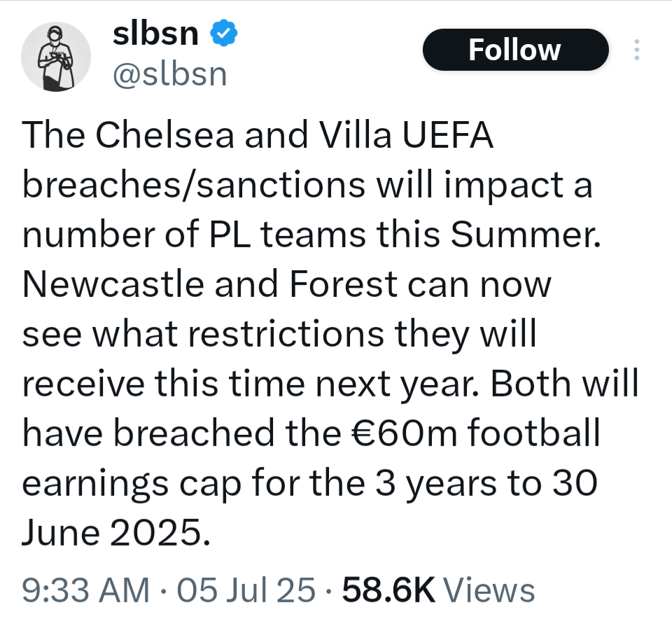Click the 9:33 AM timestamp
Screen dimensions: 672x631
point(85,590)
